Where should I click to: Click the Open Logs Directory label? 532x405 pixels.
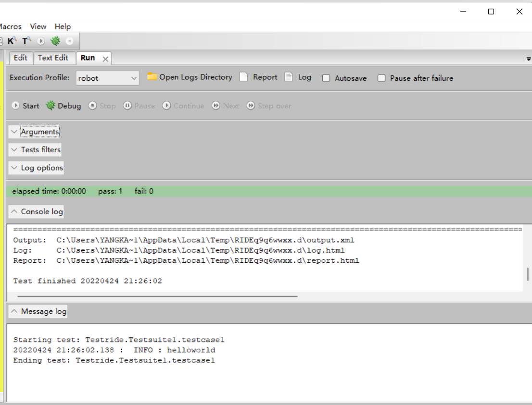coord(196,77)
